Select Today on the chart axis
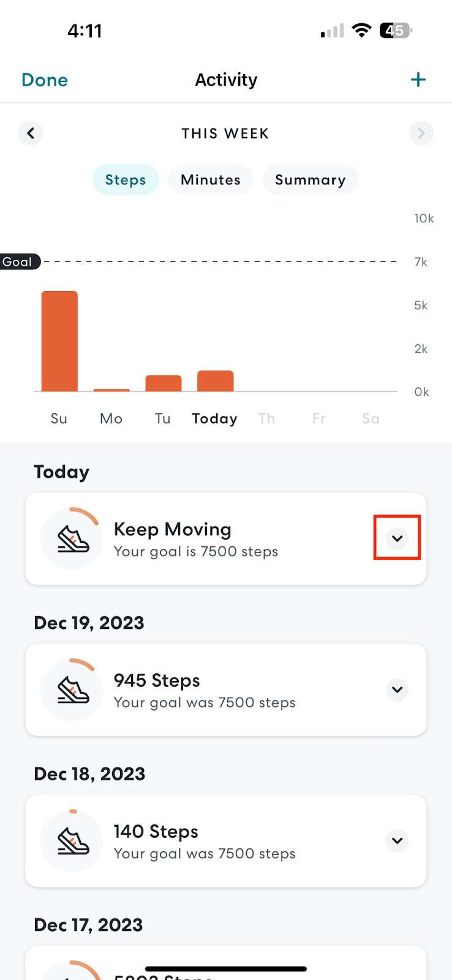452x980 pixels. click(x=214, y=418)
